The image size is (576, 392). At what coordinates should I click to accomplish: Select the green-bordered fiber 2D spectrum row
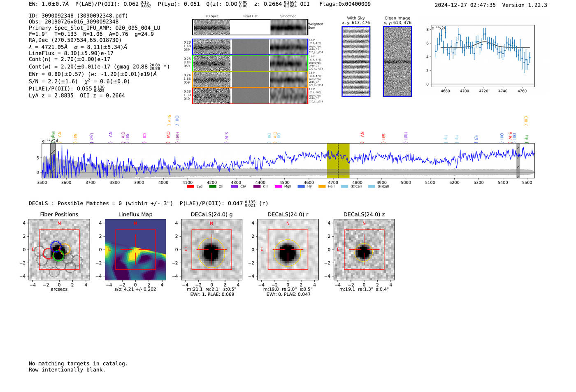[250, 63]
